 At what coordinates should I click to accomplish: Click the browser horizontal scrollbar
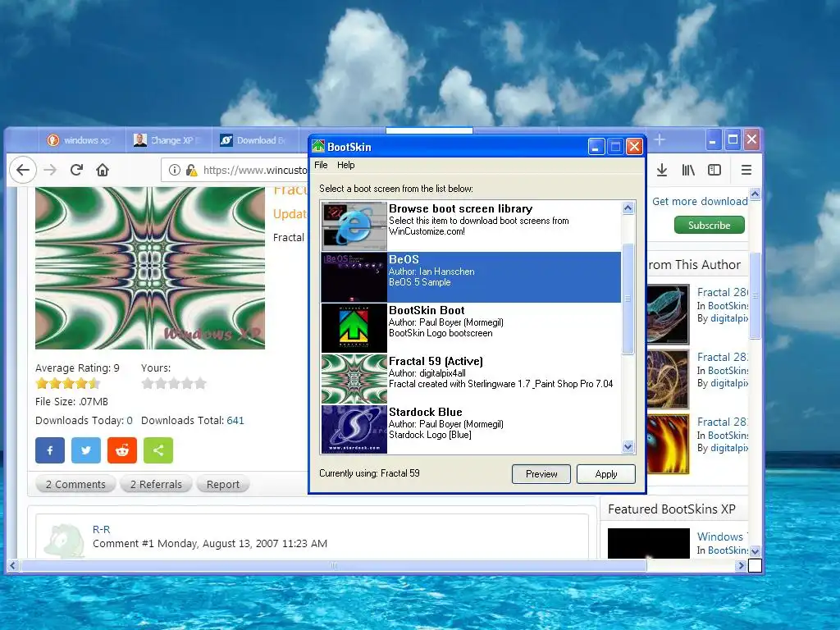333,566
